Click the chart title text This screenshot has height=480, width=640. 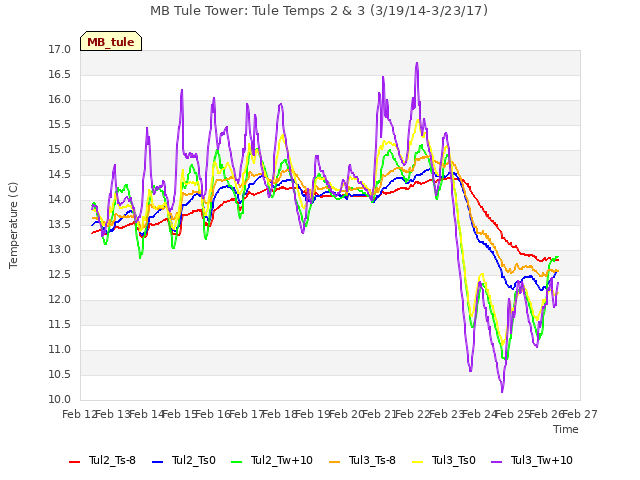click(319, 11)
